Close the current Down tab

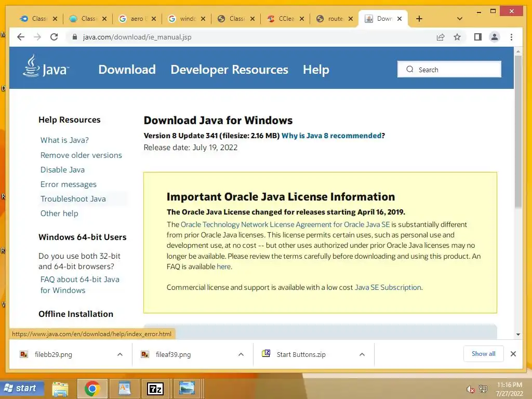[x=400, y=19]
